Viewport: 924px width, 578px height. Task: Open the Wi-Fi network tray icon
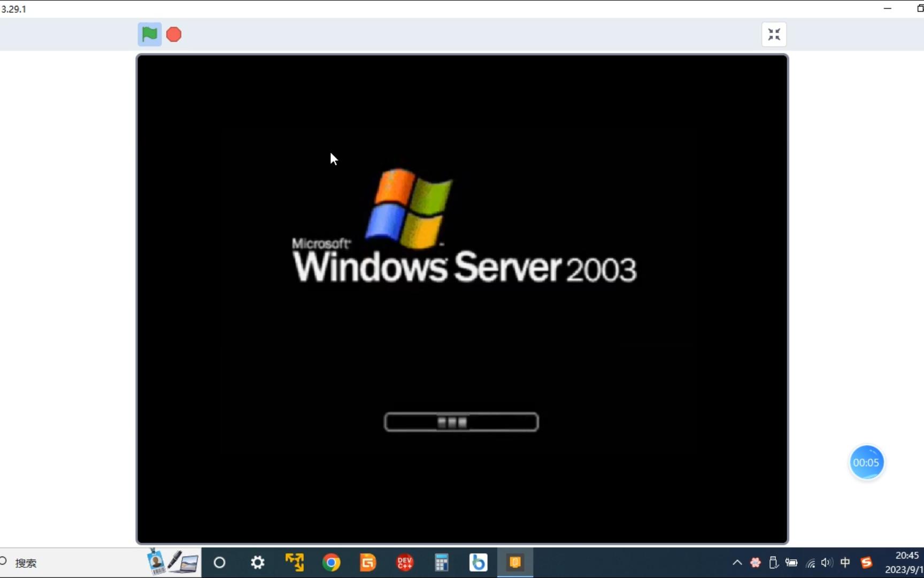(x=811, y=562)
